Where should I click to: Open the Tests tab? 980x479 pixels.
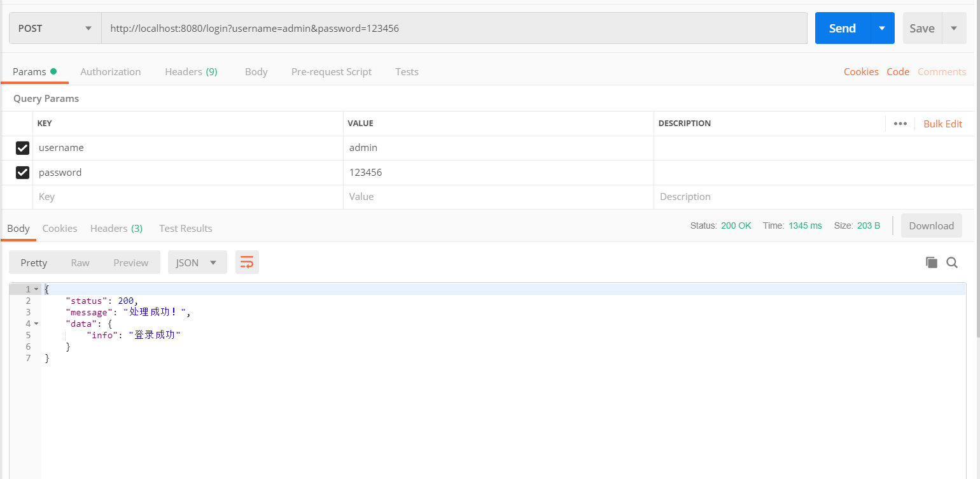407,71
